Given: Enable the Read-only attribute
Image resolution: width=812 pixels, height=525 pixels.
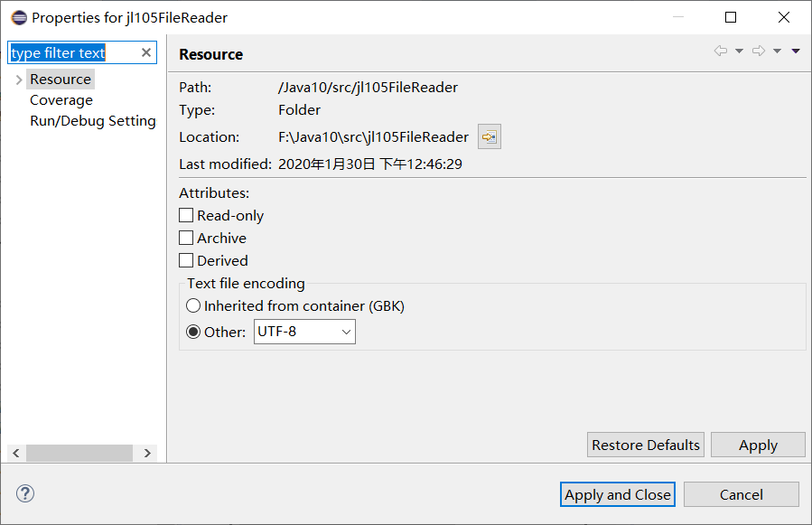Looking at the screenshot, I should point(186,215).
